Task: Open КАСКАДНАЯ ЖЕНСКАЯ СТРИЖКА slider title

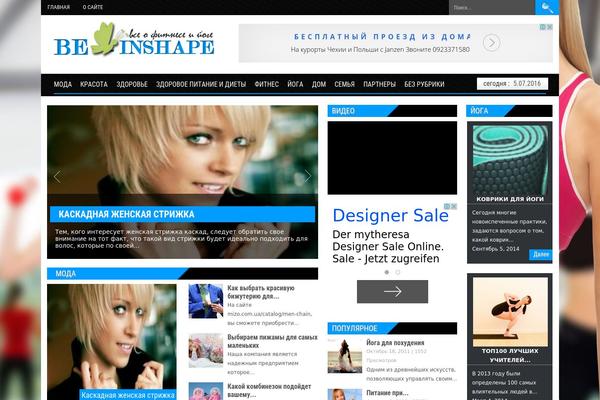Action: [x=126, y=214]
